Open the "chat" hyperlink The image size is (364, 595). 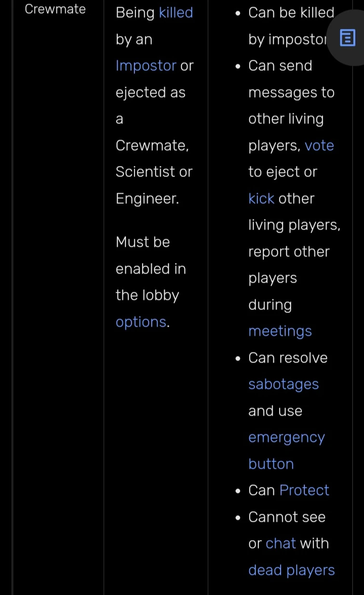tap(281, 543)
